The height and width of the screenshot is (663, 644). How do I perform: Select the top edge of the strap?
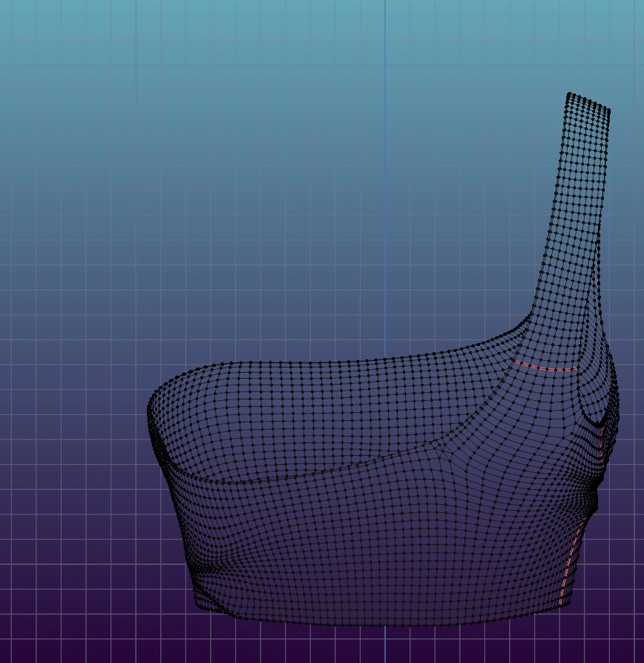[588, 102]
